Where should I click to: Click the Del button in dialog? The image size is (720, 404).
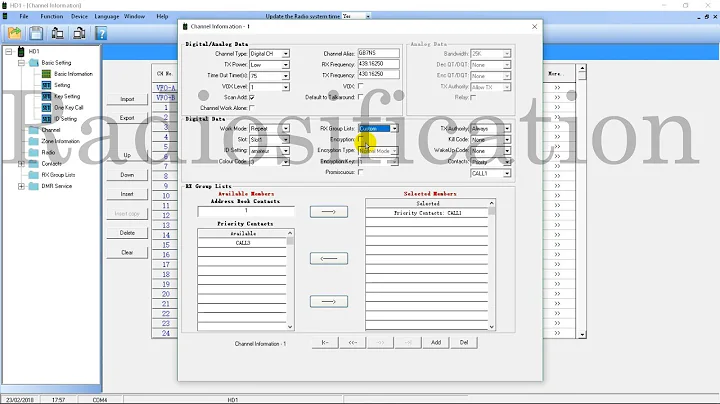pyautogui.click(x=464, y=342)
